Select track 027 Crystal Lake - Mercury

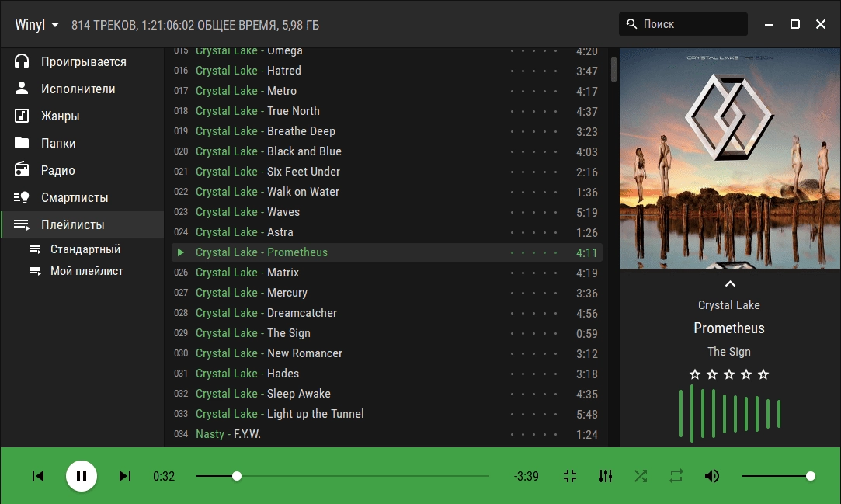[387, 293]
